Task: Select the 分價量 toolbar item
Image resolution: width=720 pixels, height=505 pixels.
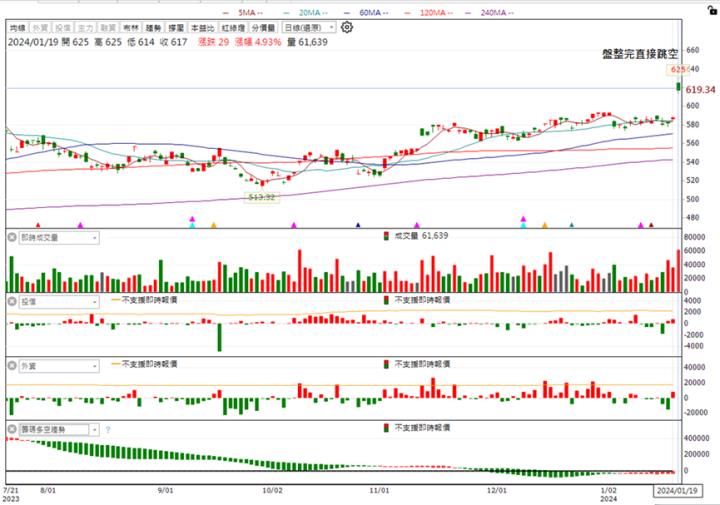Action: [x=263, y=29]
